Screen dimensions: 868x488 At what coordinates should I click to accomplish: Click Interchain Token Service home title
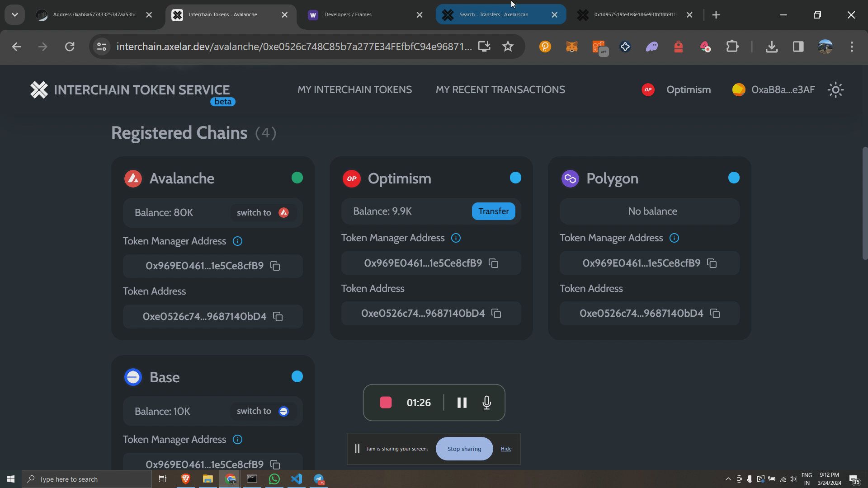(x=142, y=90)
